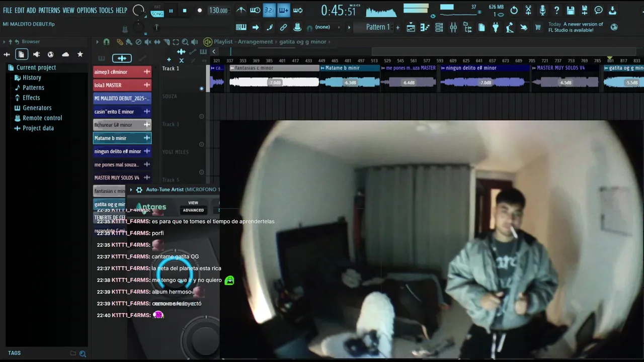Toggle the 3-2-1 recording countdown

coord(269,10)
